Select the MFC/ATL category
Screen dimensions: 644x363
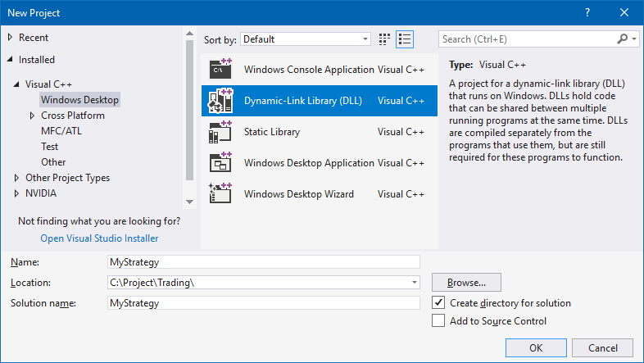coord(61,131)
